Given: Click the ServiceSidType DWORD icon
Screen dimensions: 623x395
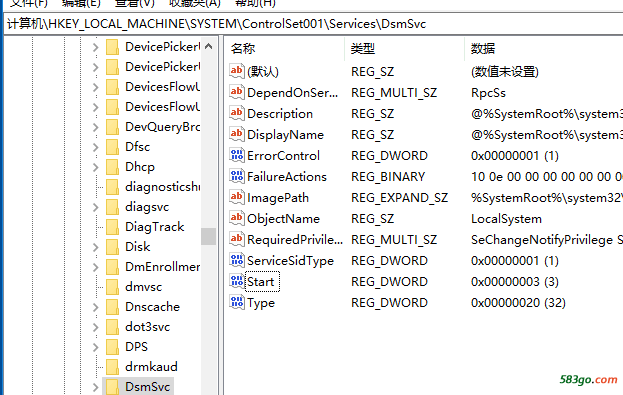Looking at the screenshot, I should coord(237,261).
